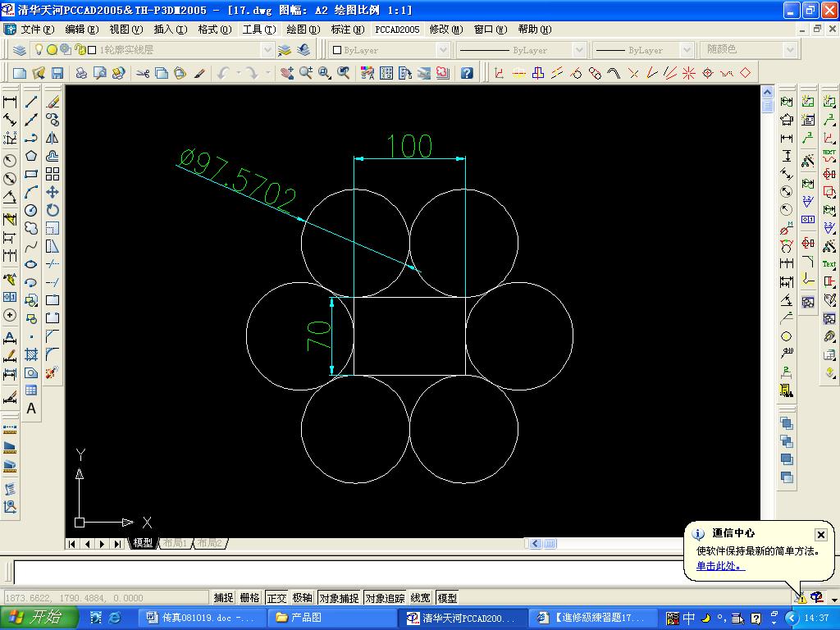The height and width of the screenshot is (630, 840).
Task: Open the 修改(M) menu
Action: click(446, 29)
